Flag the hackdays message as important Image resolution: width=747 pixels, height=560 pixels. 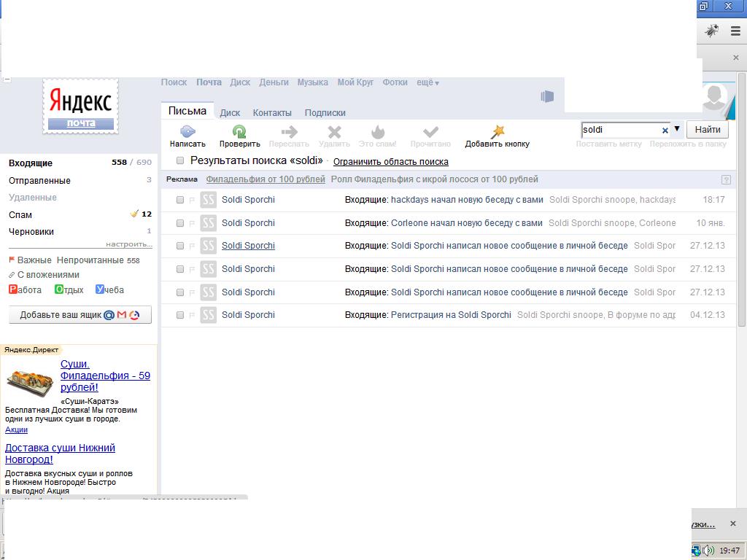pos(192,200)
